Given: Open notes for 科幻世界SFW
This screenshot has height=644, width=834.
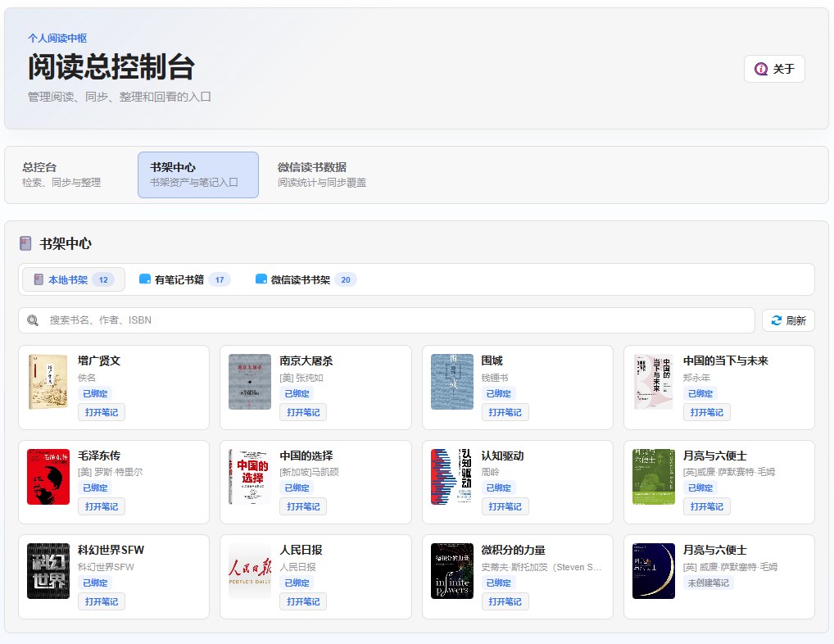Looking at the screenshot, I should (x=102, y=601).
